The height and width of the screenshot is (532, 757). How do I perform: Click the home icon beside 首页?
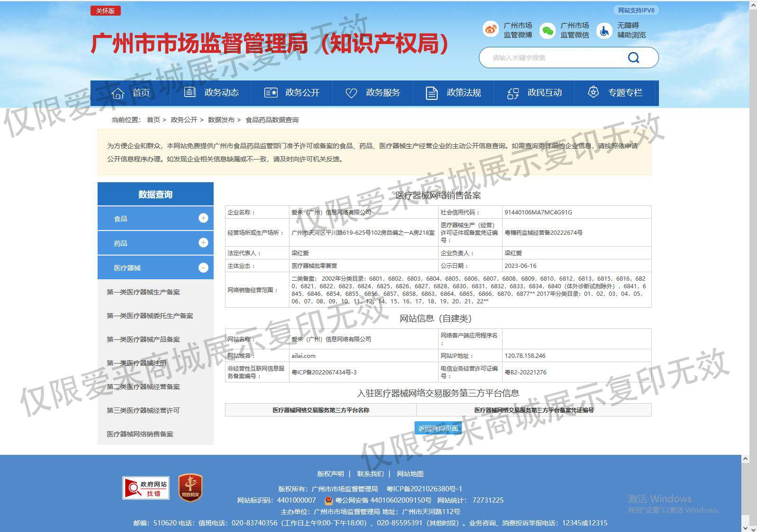coord(117,93)
